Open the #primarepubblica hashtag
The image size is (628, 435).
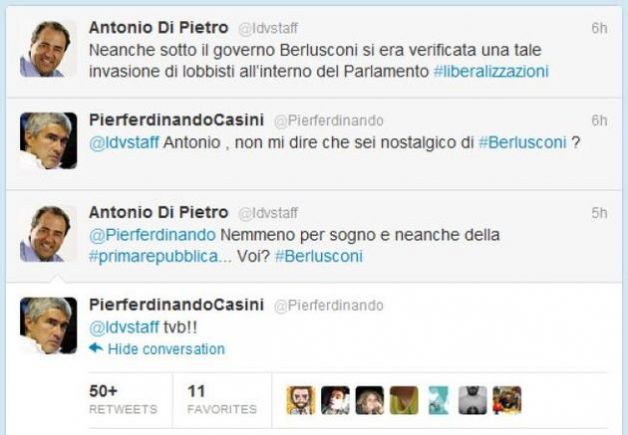click(154, 256)
